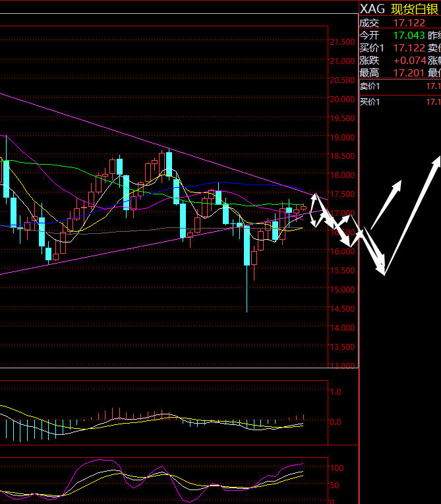Click the 14.000 price axis label
The width and height of the screenshot is (441, 504).
click(342, 328)
